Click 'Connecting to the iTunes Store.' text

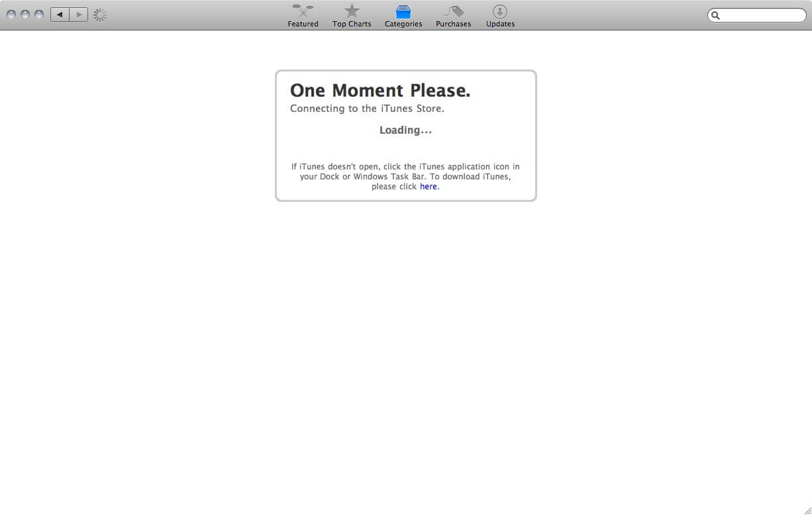(367, 109)
